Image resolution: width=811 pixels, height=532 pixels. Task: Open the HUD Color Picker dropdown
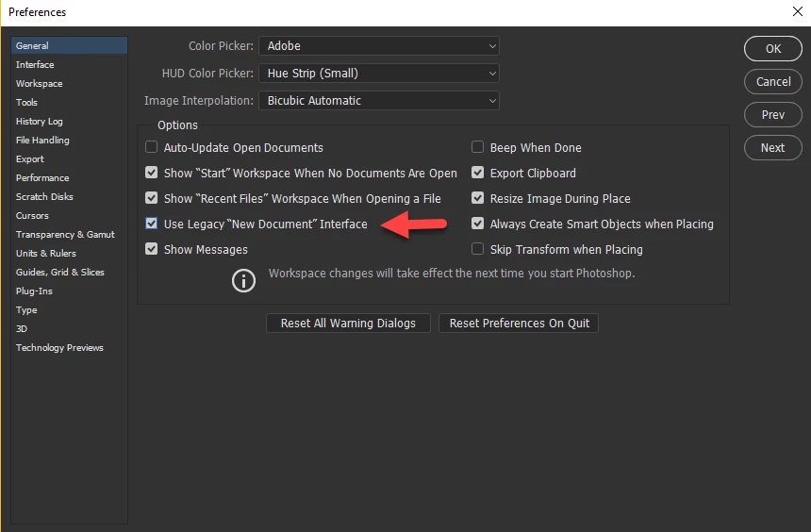click(378, 73)
